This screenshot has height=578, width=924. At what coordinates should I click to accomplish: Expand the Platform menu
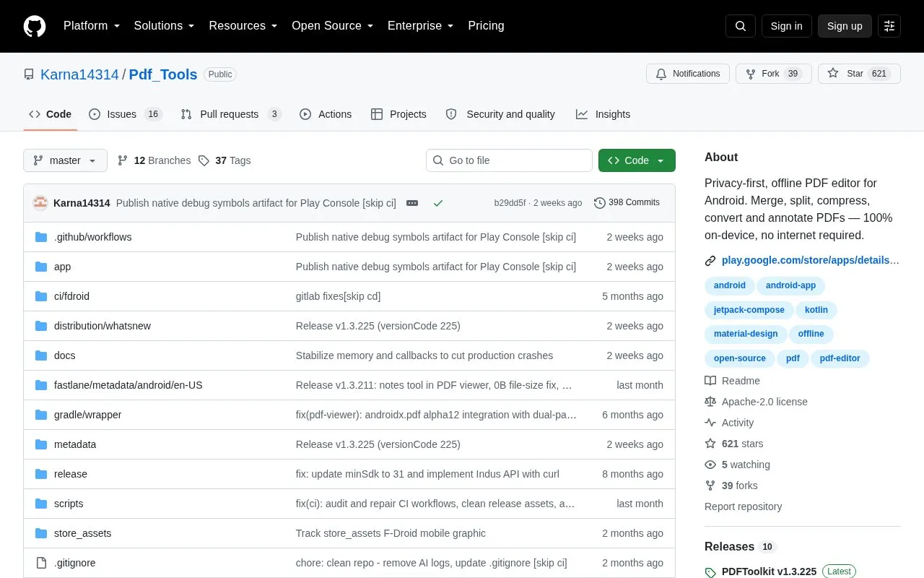click(91, 26)
